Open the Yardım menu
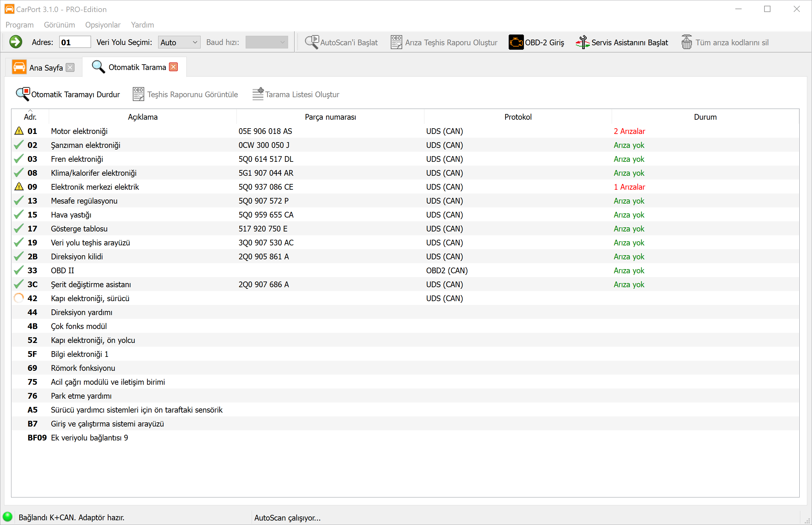The image size is (812, 525). [x=142, y=25]
